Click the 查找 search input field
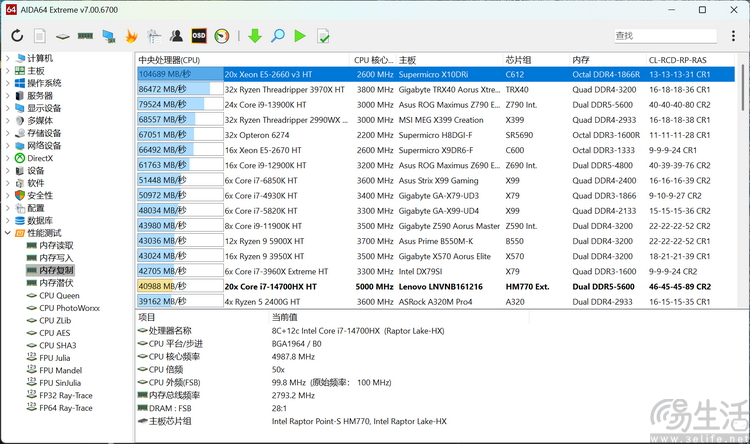750x444 pixels. [665, 36]
